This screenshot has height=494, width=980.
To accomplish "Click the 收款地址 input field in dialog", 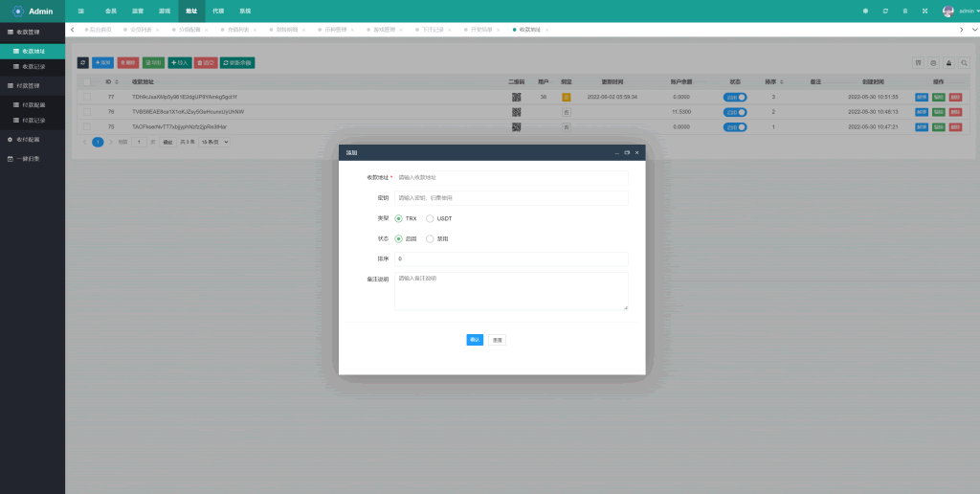I will [x=511, y=177].
